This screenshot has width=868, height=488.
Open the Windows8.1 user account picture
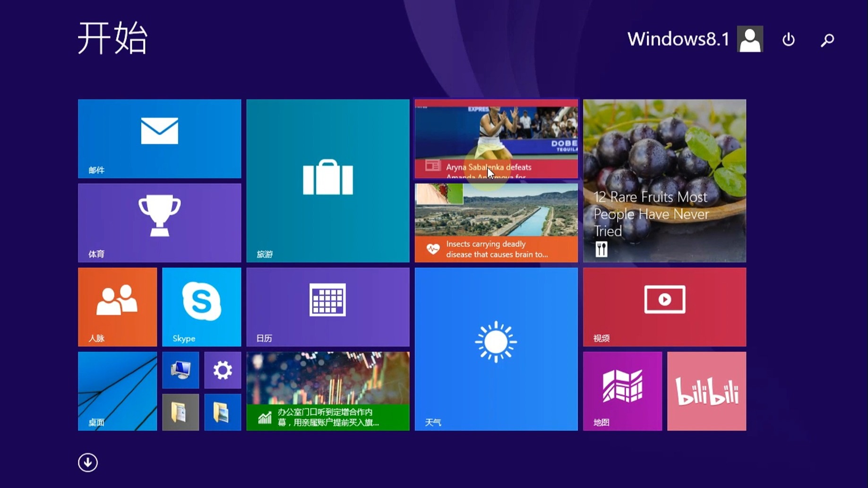coord(750,39)
